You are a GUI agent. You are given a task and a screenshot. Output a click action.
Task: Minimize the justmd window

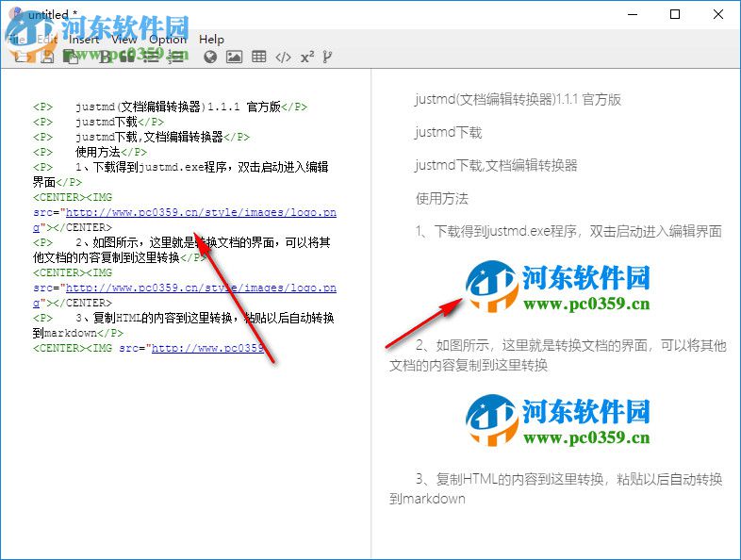pos(633,15)
